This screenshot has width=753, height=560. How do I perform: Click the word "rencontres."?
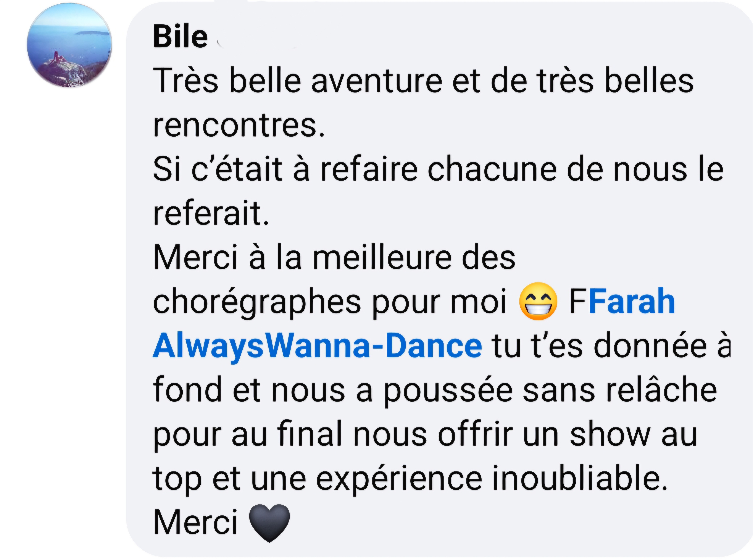click(239, 126)
